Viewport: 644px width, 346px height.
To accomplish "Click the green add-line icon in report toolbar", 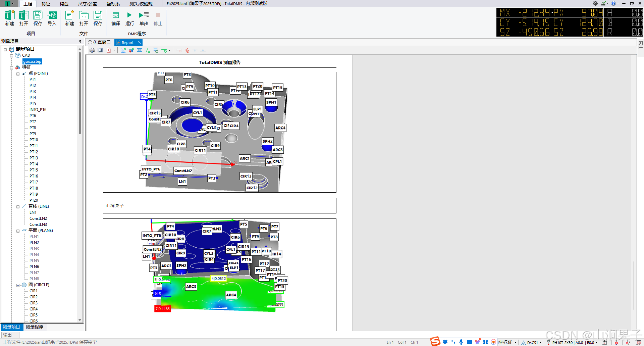I will pyautogui.click(x=164, y=50).
